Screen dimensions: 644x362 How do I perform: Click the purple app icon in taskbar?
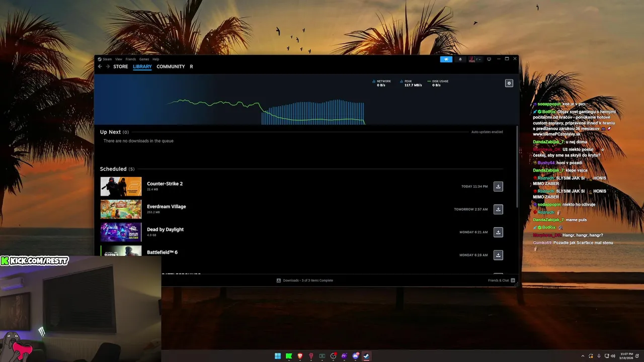click(x=345, y=356)
